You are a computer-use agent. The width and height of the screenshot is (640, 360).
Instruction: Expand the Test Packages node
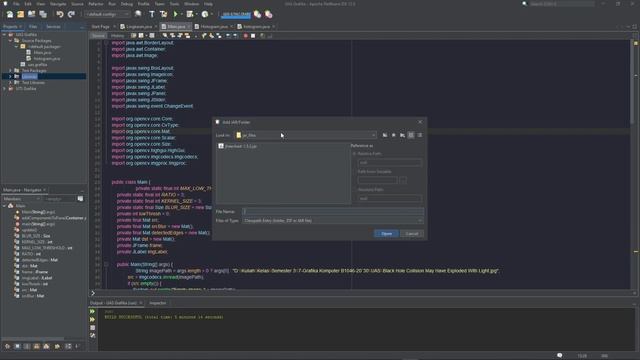click(11, 71)
